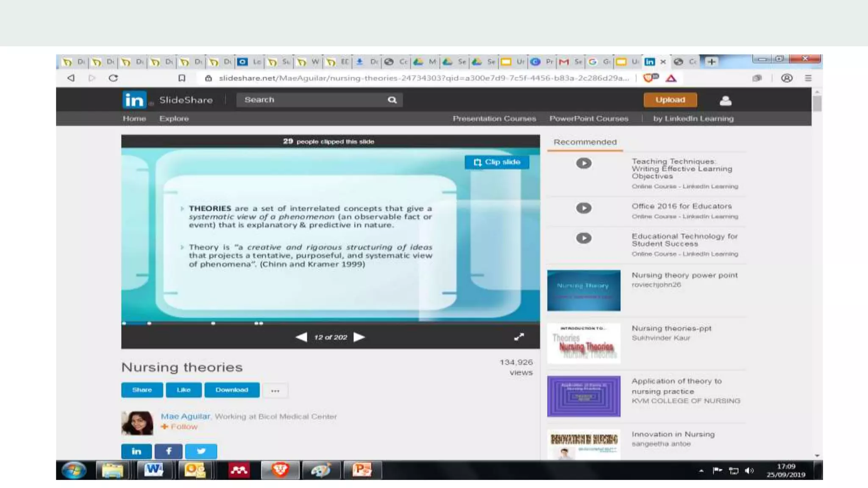Click the Clip slide button
868x488 pixels.
point(497,162)
